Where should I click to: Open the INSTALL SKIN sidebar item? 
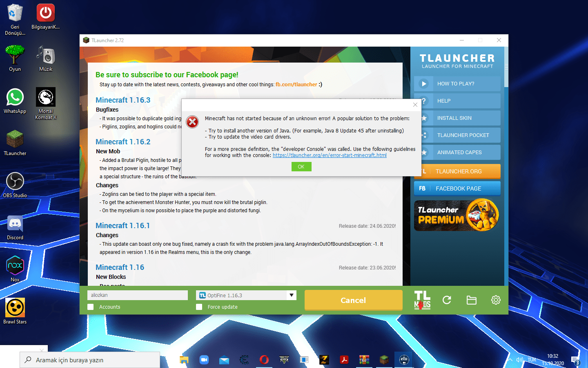tap(460, 118)
